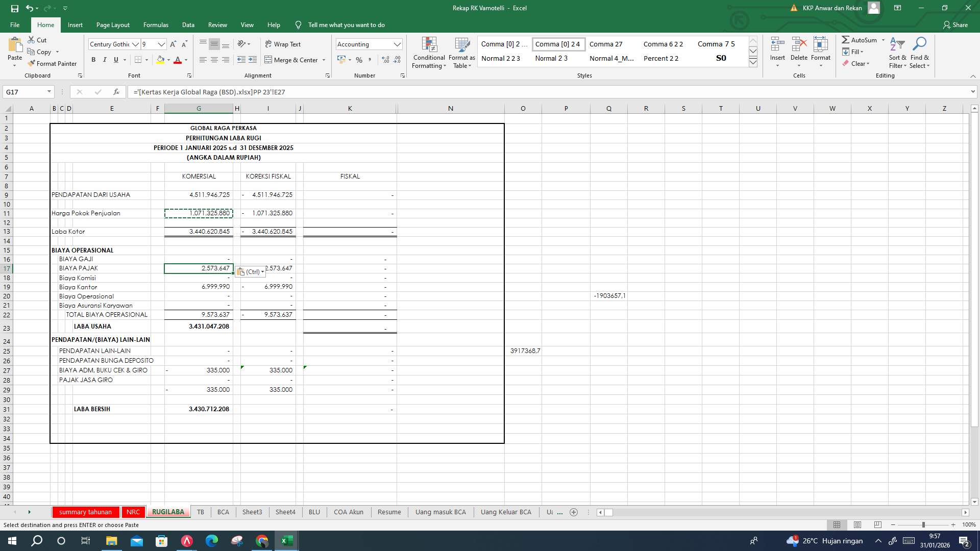Activate the Format Painter
The height and width of the screenshot is (551, 980).
(53, 63)
